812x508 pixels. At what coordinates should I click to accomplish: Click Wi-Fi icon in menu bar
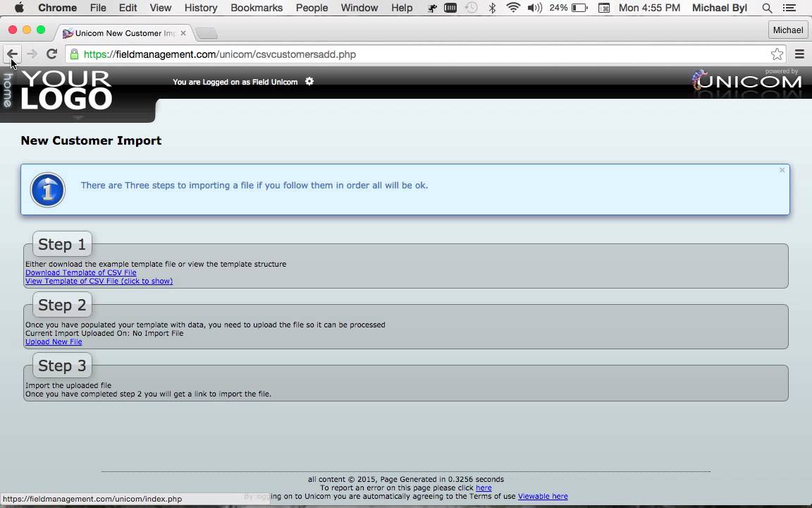coord(513,8)
